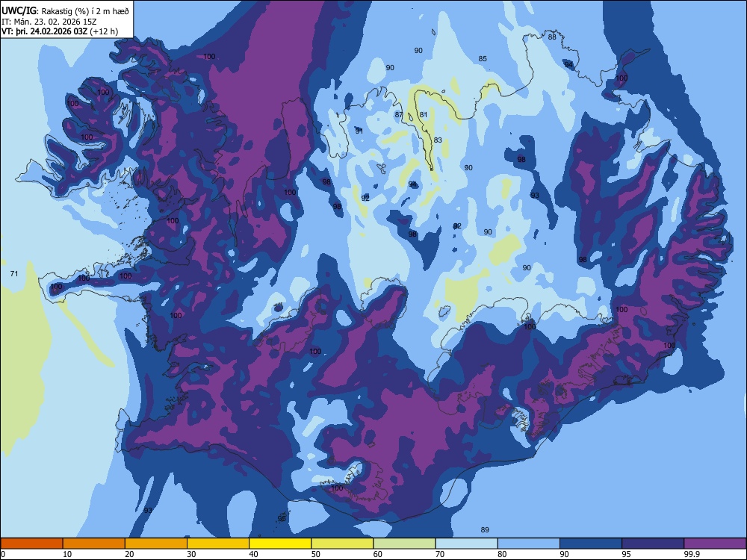Click the '88' value on the northeast coast
Screen dimensions: 747x560
click(x=552, y=37)
